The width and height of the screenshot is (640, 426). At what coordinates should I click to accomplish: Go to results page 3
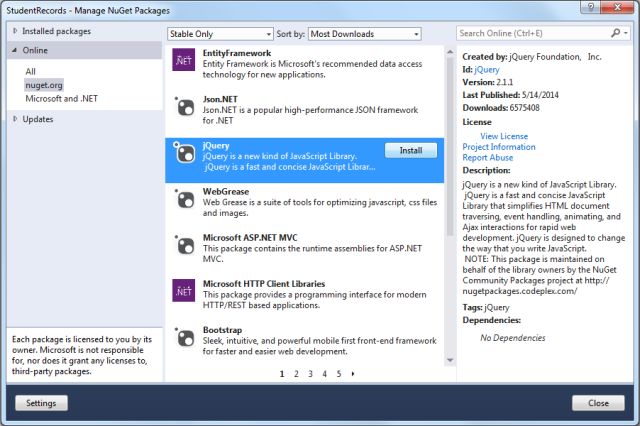pos(310,374)
